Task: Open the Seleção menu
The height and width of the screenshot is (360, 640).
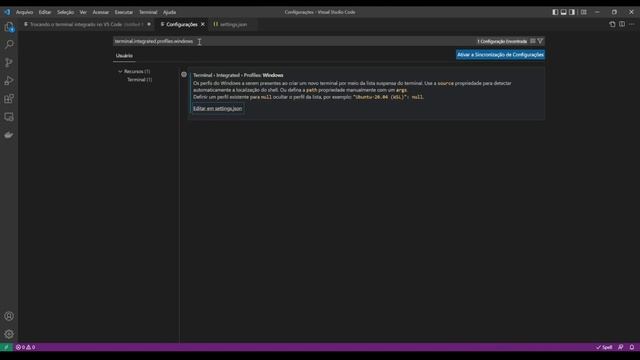Action: 65,12
